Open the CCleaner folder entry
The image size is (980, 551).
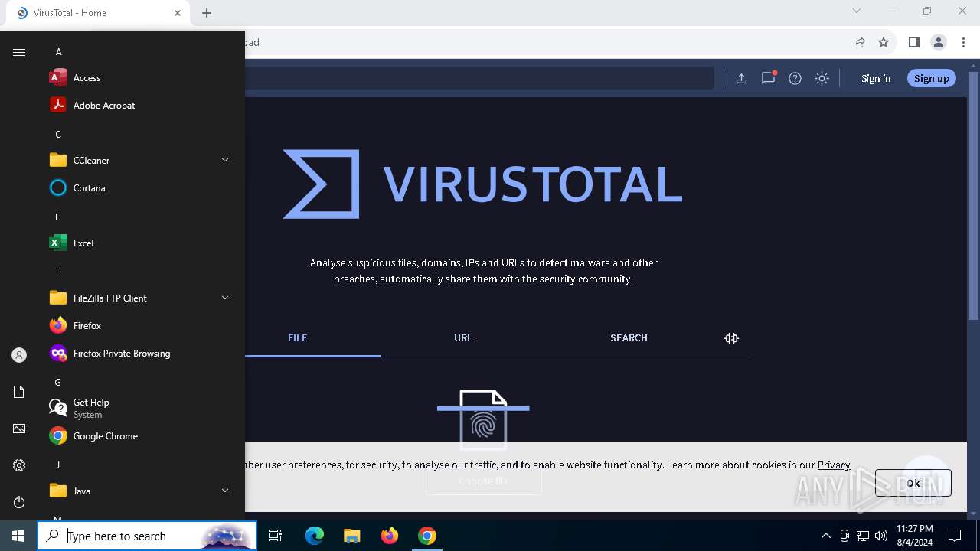coord(138,161)
